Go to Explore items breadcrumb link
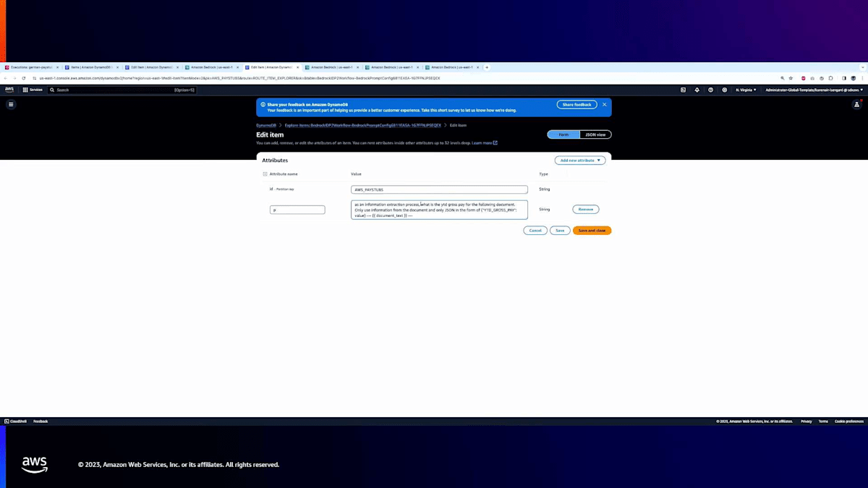 362,125
